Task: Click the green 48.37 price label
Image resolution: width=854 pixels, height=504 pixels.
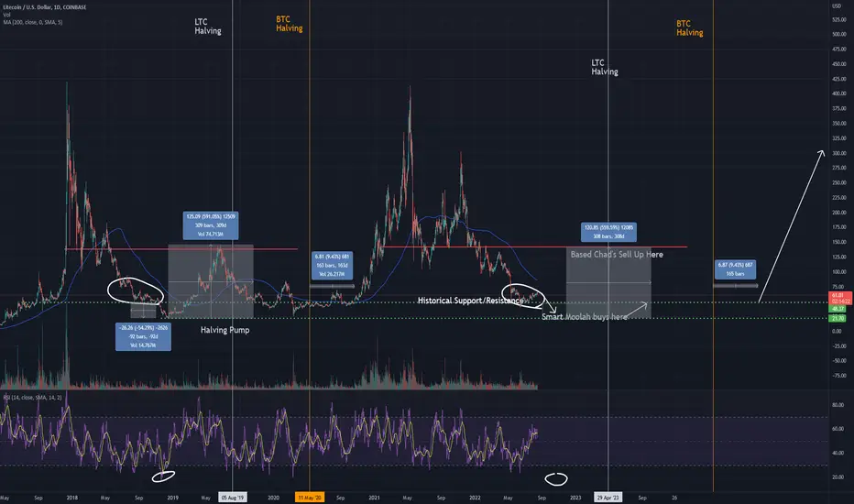Action: pyautogui.click(x=838, y=309)
